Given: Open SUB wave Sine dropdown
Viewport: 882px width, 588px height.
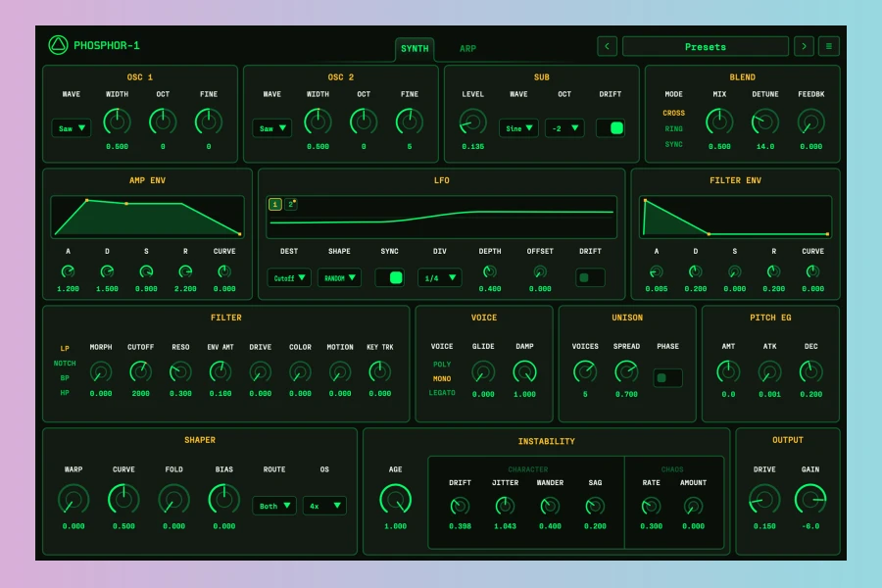Looking at the screenshot, I should (x=518, y=128).
